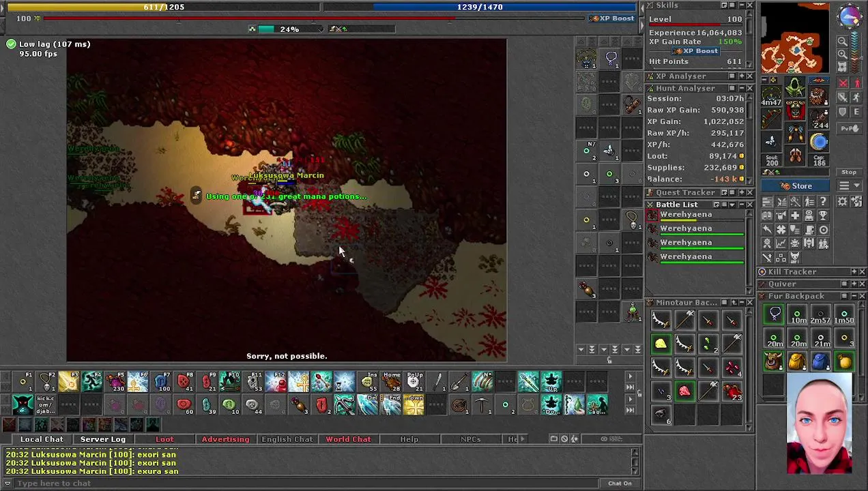Click the XP Boost button in top bar

pyautogui.click(x=612, y=18)
